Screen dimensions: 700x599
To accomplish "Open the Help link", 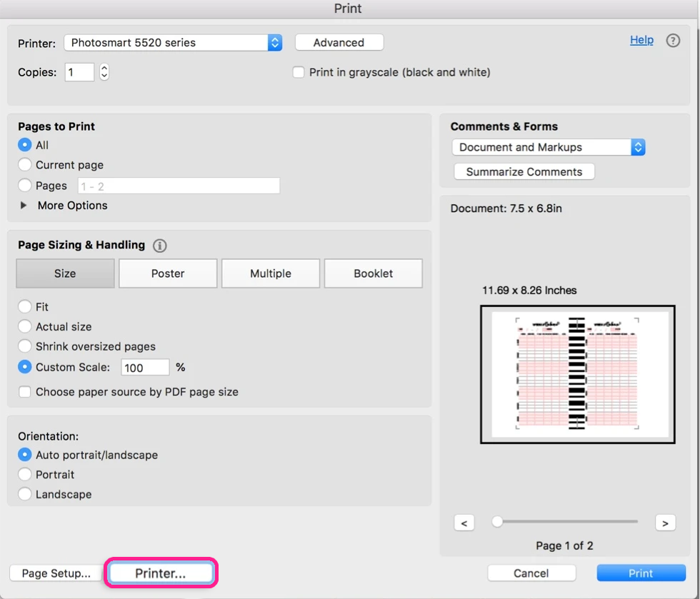I will click(x=641, y=40).
